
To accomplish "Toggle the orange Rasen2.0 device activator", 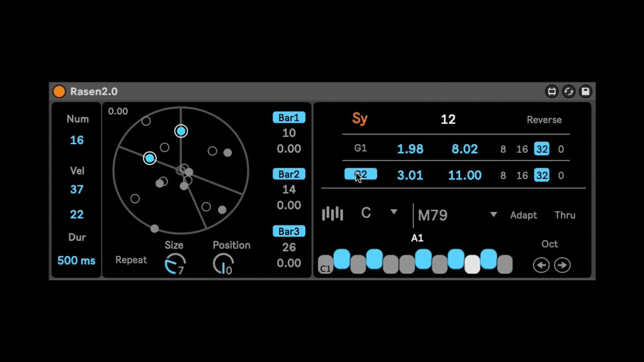I will (59, 92).
